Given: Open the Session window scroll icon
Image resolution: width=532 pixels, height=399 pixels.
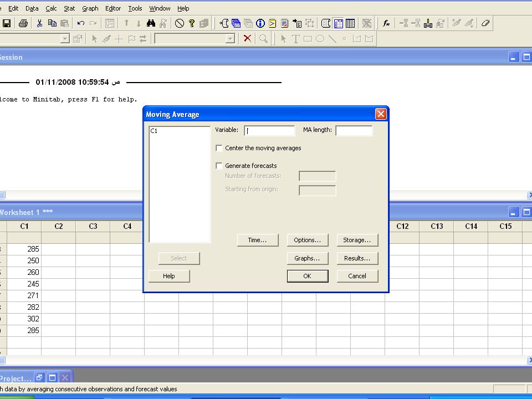Looking at the screenshot, I should (224, 23).
